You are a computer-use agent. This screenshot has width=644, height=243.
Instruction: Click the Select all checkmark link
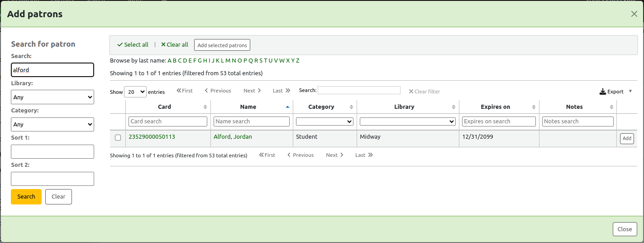(x=133, y=45)
